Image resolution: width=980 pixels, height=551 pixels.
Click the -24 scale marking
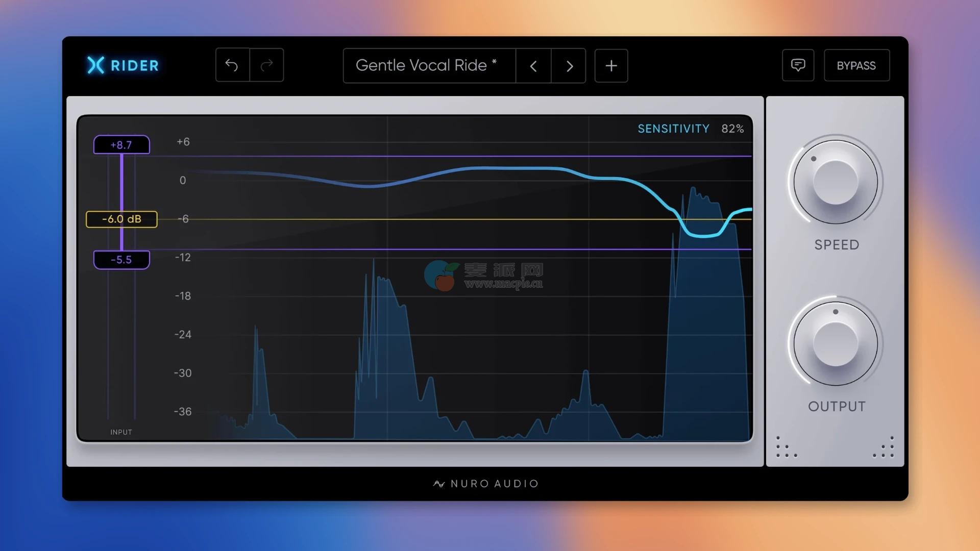click(x=183, y=335)
